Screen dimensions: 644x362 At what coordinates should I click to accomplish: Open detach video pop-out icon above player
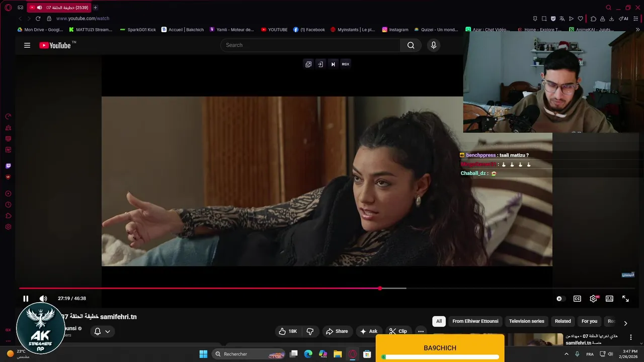pyautogui.click(x=308, y=64)
